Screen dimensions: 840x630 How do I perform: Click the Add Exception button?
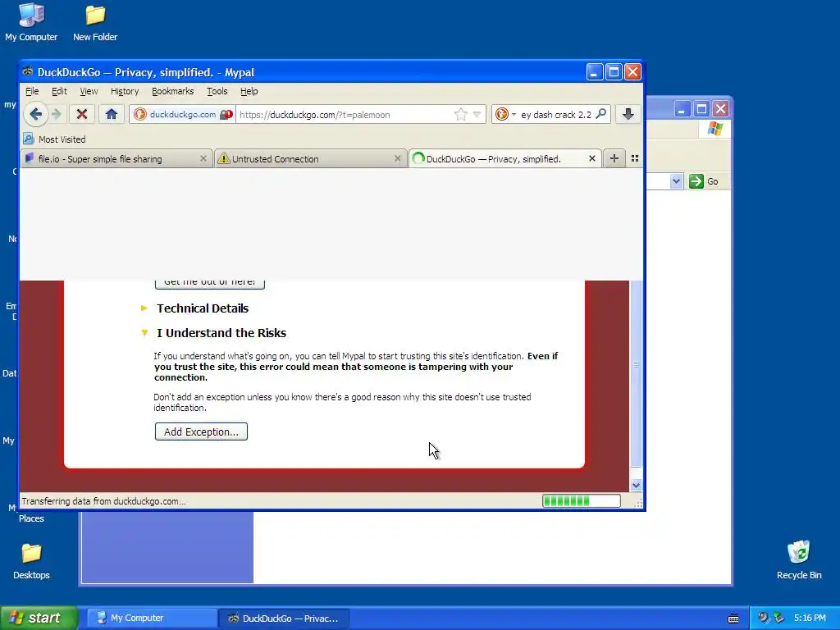click(x=201, y=431)
